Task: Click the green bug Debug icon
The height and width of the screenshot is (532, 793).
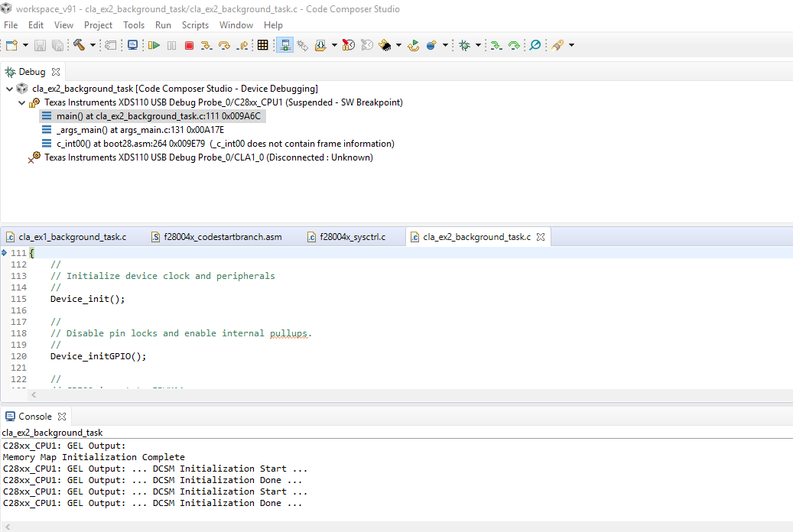Action: coord(464,45)
